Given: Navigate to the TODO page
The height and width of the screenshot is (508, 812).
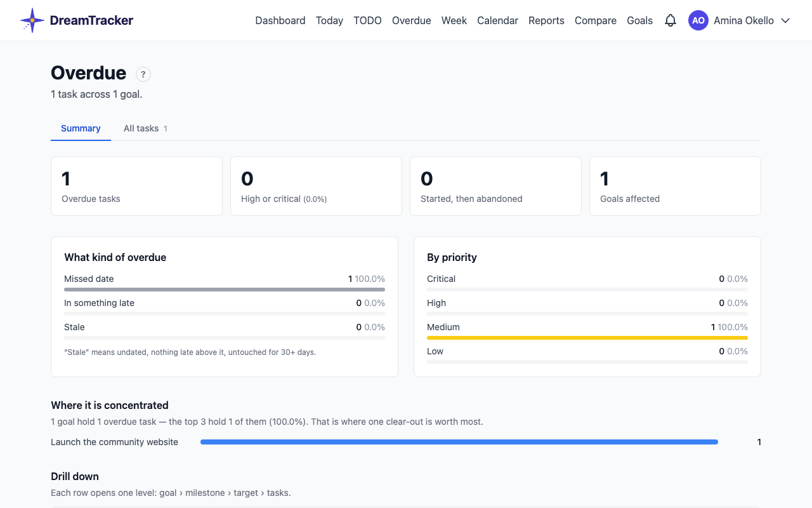Looking at the screenshot, I should click(x=368, y=20).
